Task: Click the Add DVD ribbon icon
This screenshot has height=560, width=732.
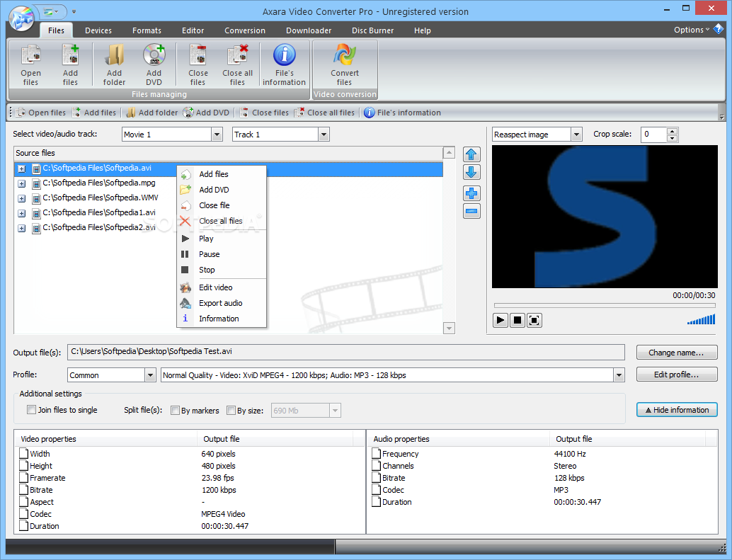Action: (154, 64)
